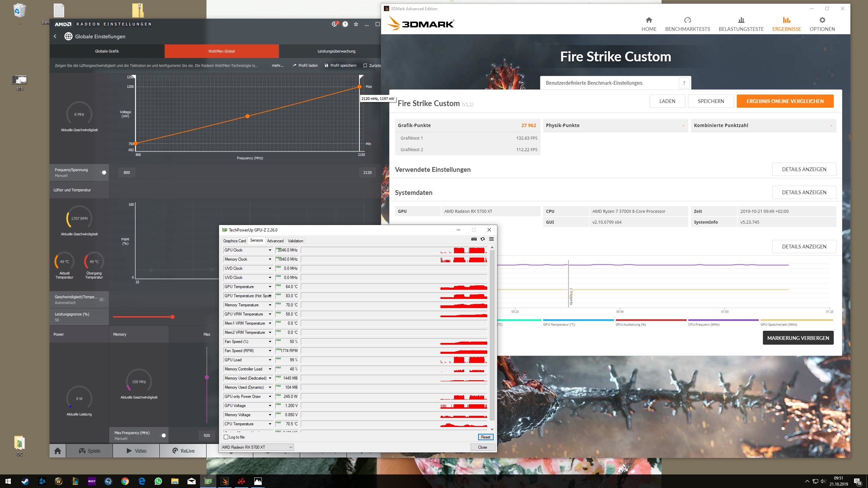868x488 pixels.
Task: Open Windows Start menu
Action: [8, 481]
